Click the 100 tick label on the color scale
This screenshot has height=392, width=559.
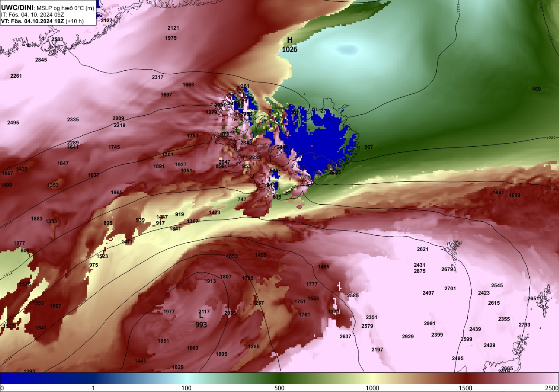186,388
